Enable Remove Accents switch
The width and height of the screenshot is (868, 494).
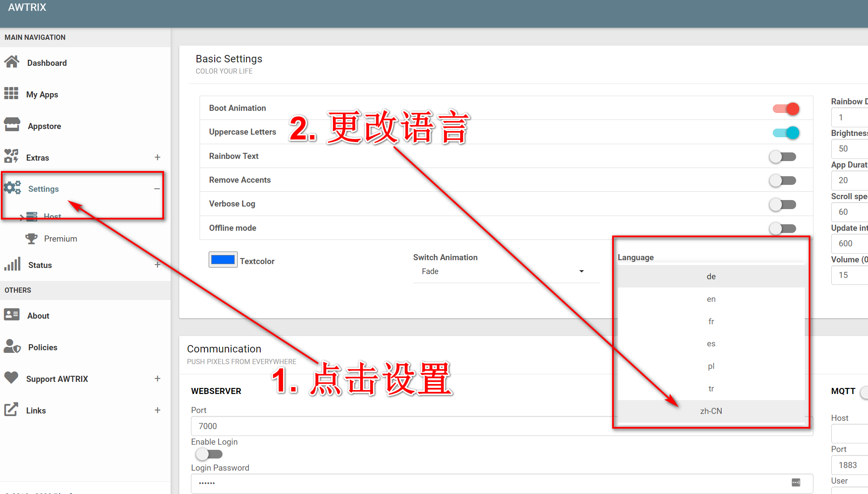(783, 181)
